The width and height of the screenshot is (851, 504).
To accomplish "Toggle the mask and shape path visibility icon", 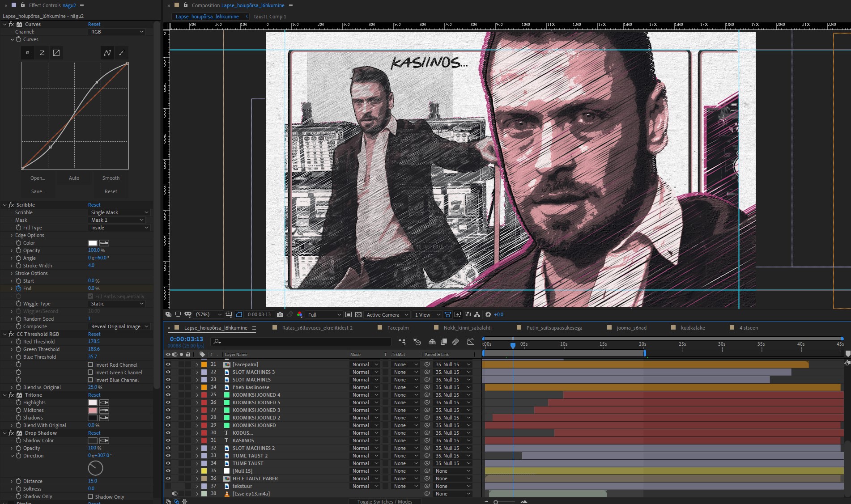I will tap(239, 314).
